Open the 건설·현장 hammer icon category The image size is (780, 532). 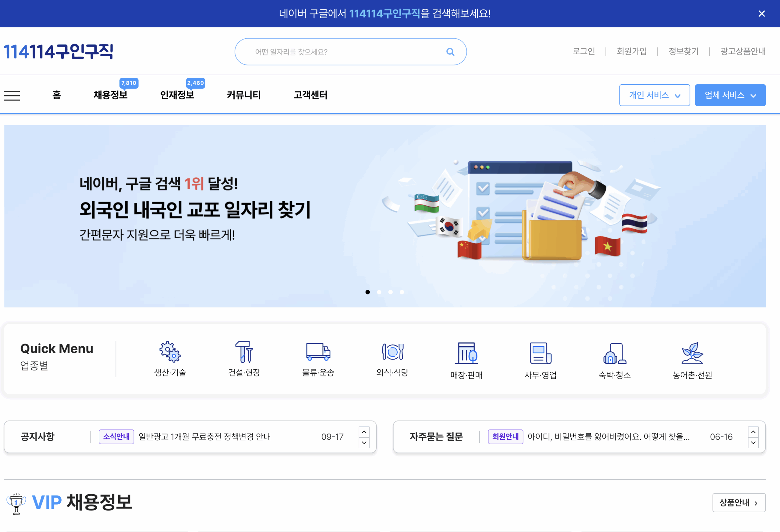[x=244, y=352]
